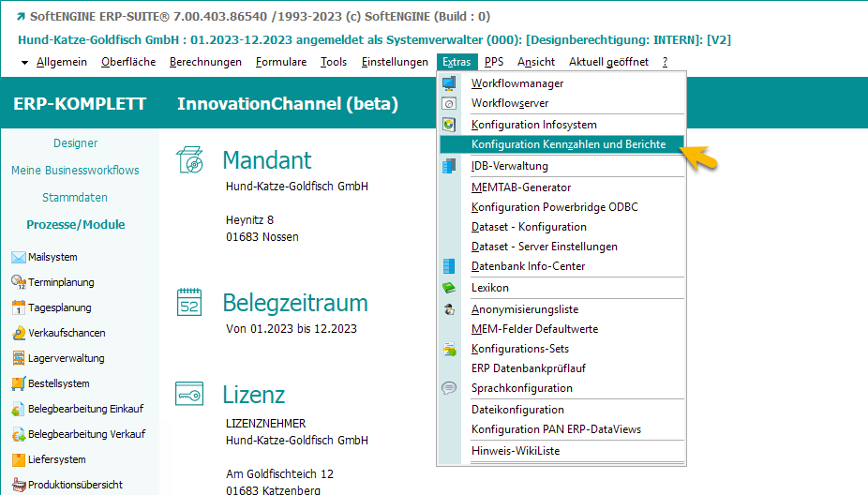
Task: Open Terminplanung via its clock icon
Action: pyautogui.click(x=19, y=282)
